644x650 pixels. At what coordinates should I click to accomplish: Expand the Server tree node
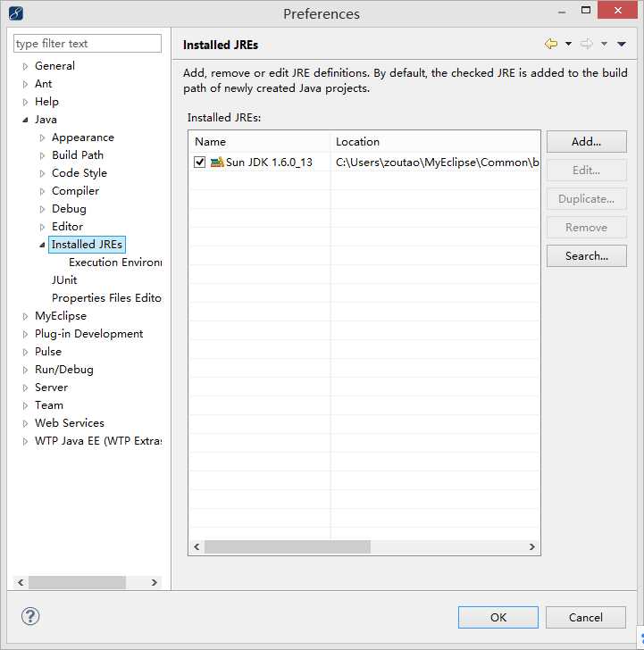pyautogui.click(x=25, y=387)
